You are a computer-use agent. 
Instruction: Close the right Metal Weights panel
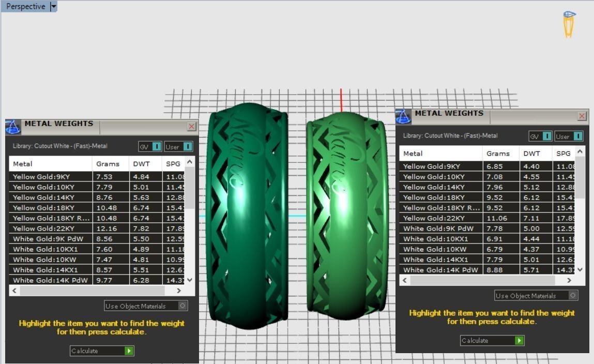point(582,116)
